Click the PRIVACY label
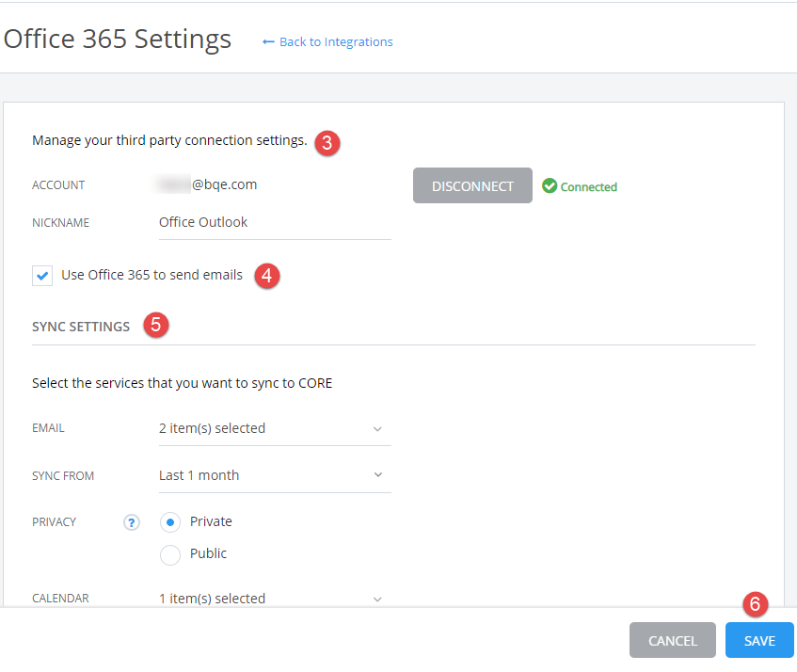Screen dimensions: 797x672 [x=54, y=522]
